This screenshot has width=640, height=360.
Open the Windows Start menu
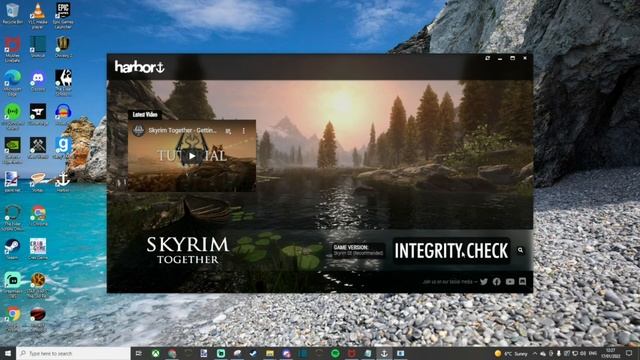tap(8, 353)
